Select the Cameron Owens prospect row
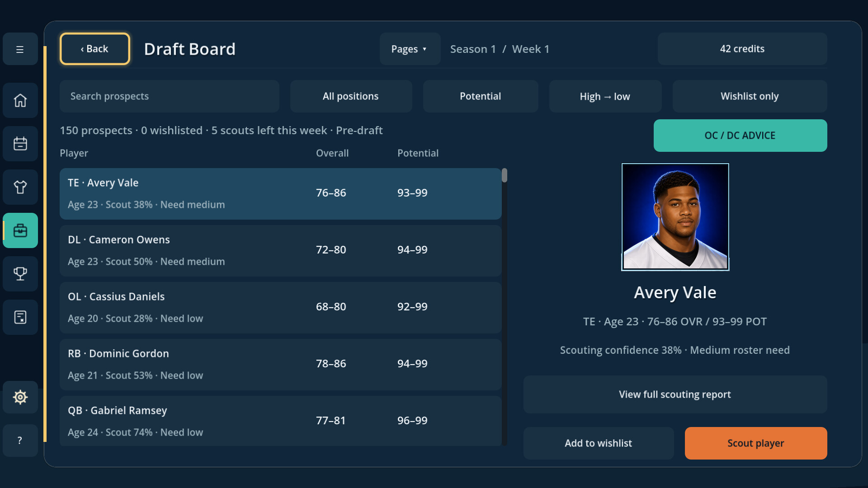 point(280,251)
